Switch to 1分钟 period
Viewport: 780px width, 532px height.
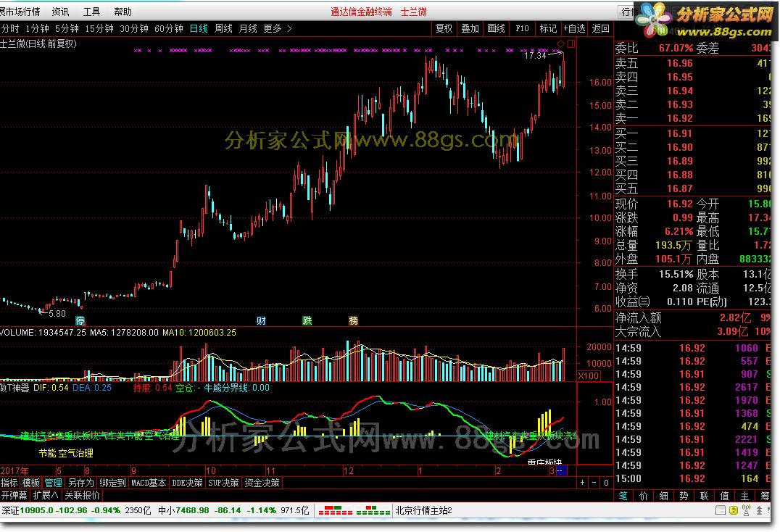click(37, 28)
